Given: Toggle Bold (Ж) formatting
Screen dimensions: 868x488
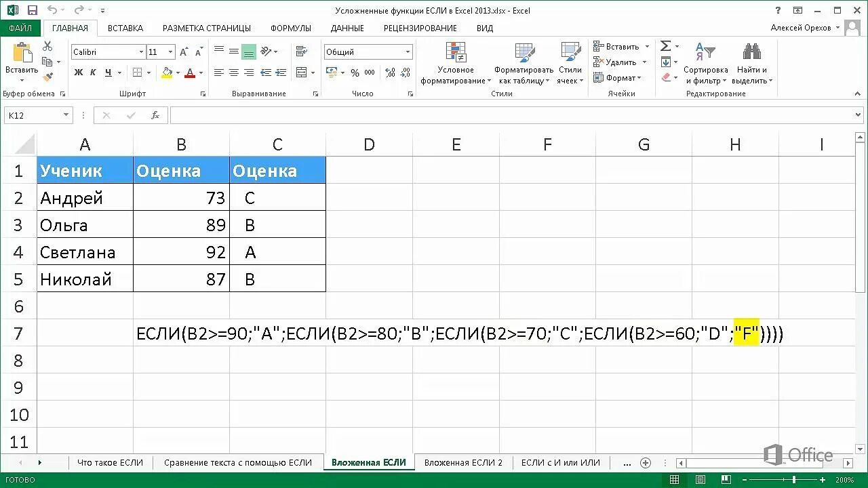Looking at the screenshot, I should click(x=79, y=73).
